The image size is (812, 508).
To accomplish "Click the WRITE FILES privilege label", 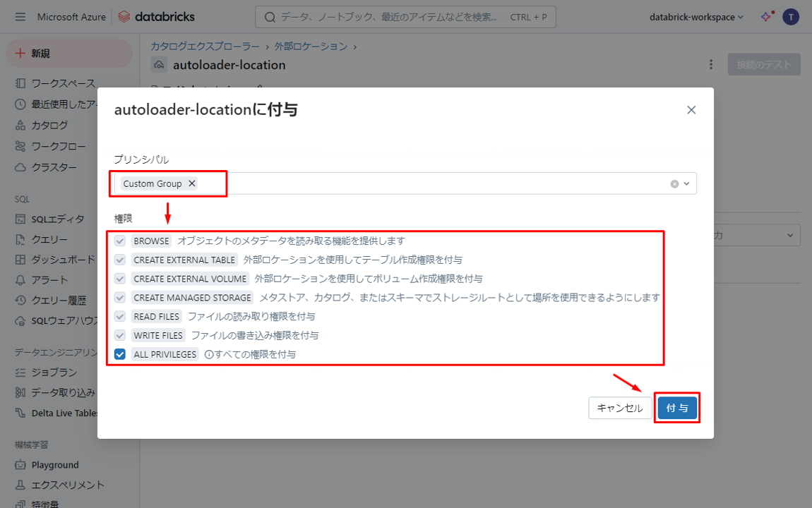I will pos(158,335).
